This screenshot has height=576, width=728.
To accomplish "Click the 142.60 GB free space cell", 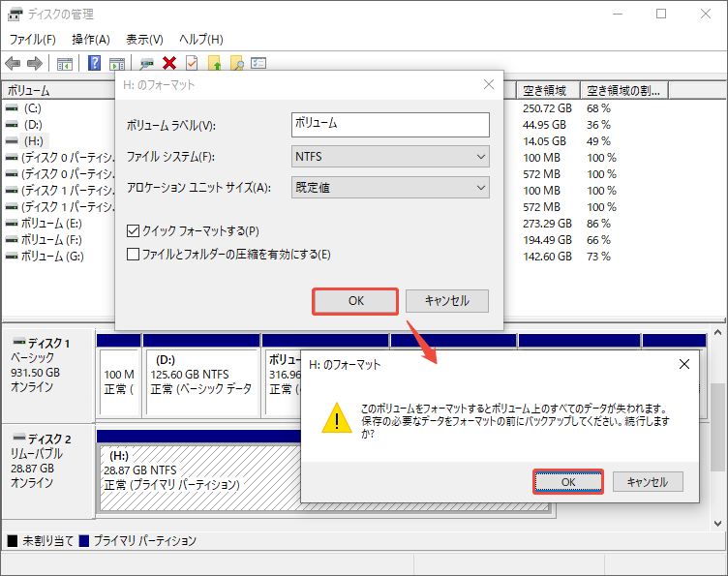I will 547,257.
